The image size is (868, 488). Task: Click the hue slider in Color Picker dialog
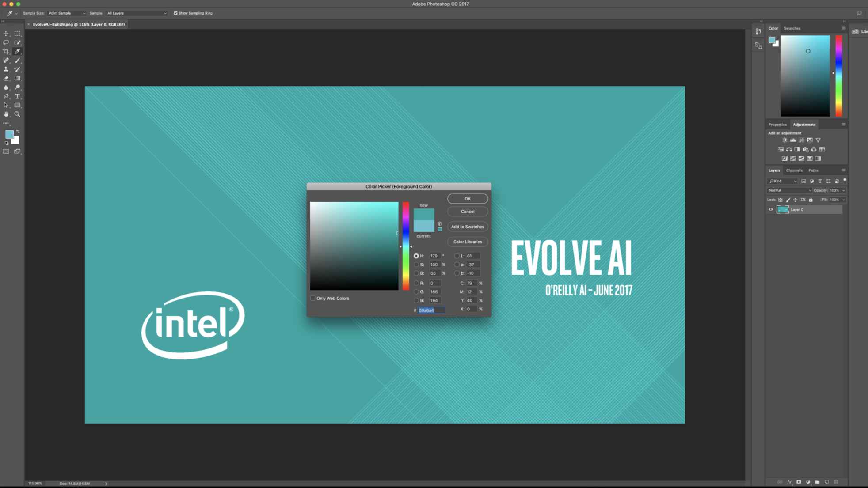[x=406, y=246]
